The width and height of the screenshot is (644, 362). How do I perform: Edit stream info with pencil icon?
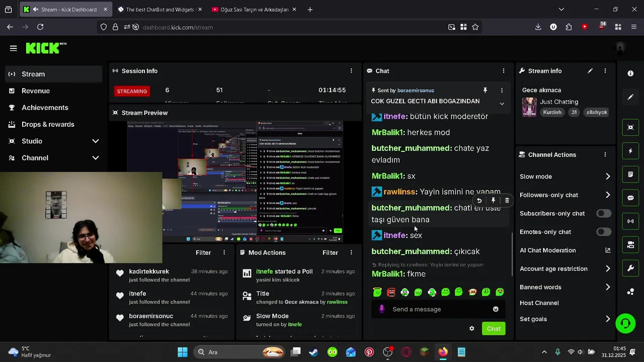point(590,71)
